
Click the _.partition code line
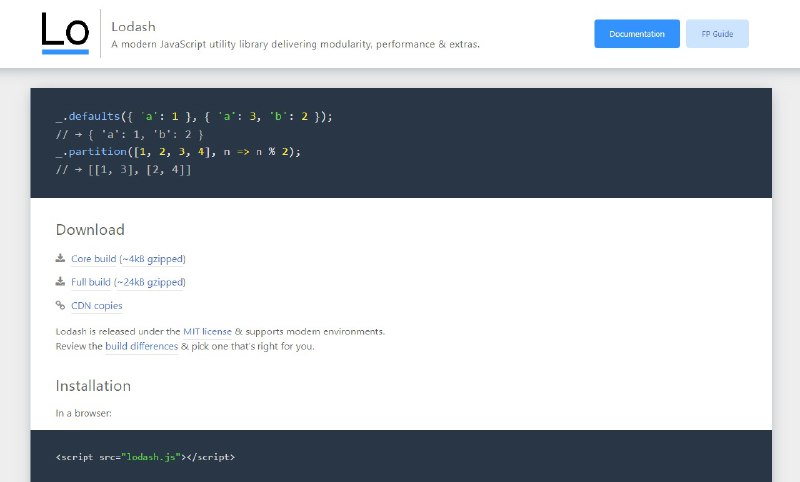pos(178,151)
